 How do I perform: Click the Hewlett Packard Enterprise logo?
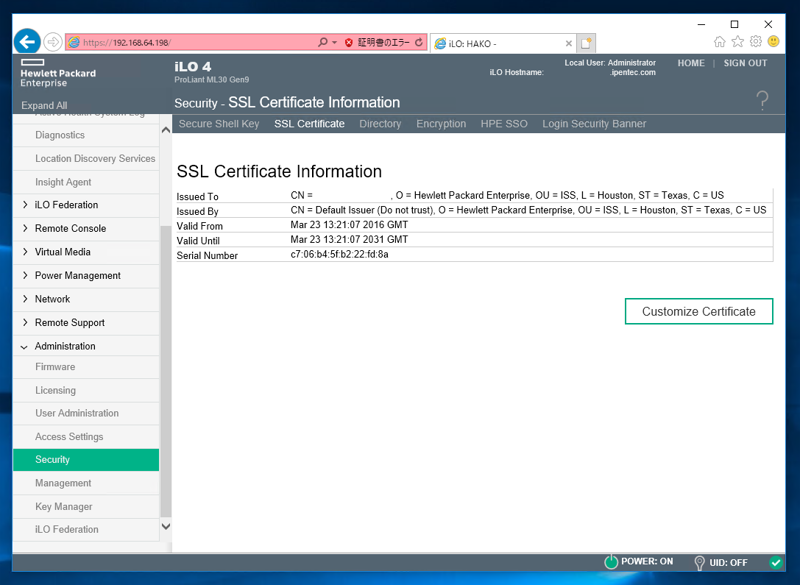point(58,73)
